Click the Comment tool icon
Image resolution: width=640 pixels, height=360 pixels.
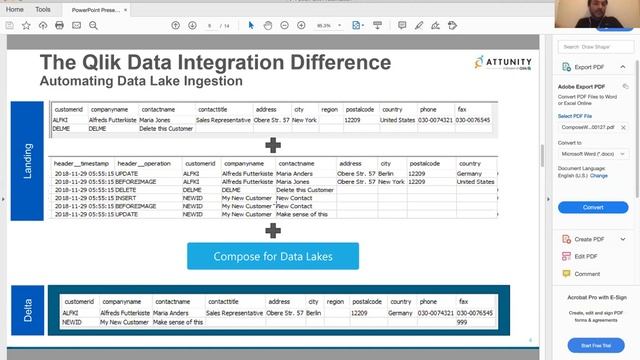tap(566, 273)
